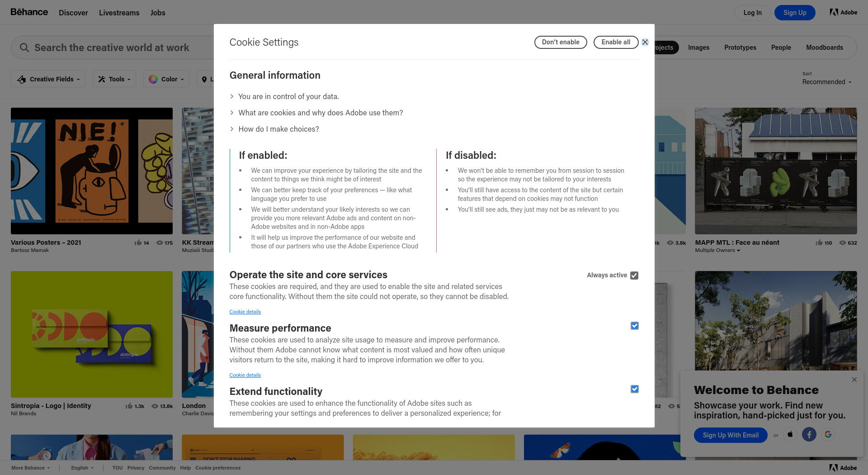This screenshot has width=868, height=475.
Task: Click the Tools wrench icon
Action: click(x=102, y=79)
